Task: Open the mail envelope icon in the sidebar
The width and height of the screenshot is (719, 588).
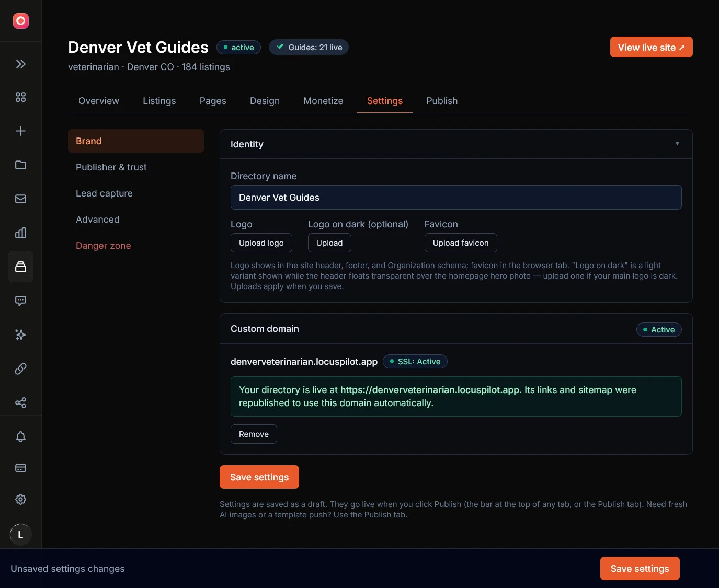Action: (x=21, y=199)
